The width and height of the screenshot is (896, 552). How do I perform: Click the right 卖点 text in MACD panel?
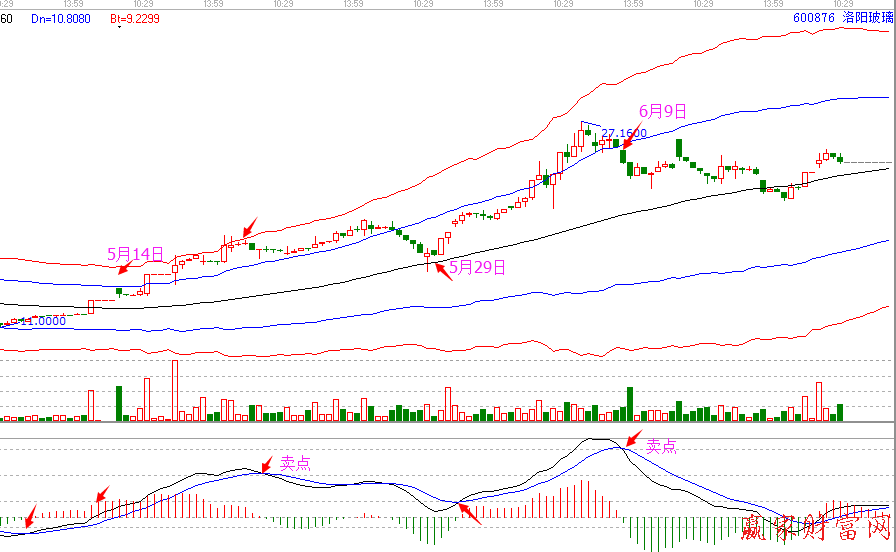[662, 447]
